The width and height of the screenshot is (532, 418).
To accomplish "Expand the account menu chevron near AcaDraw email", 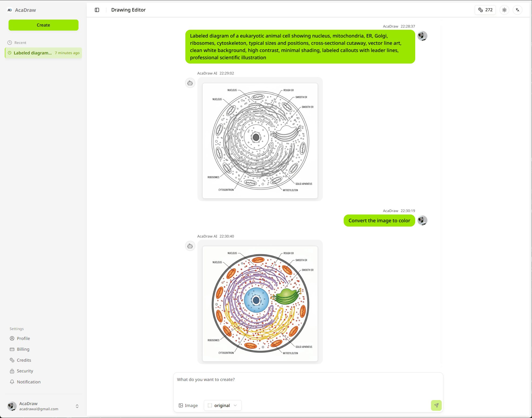I will tap(77, 406).
